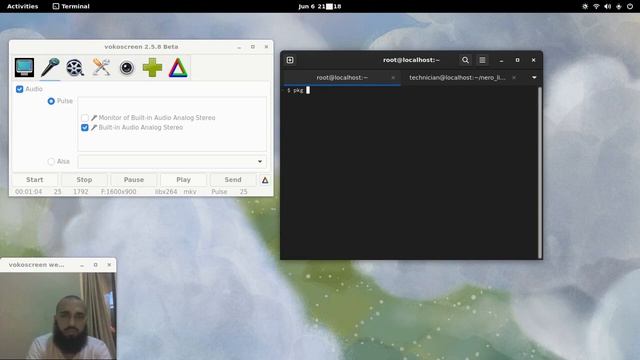Click the libx264 codec status text
The image size is (640, 360).
click(166, 191)
